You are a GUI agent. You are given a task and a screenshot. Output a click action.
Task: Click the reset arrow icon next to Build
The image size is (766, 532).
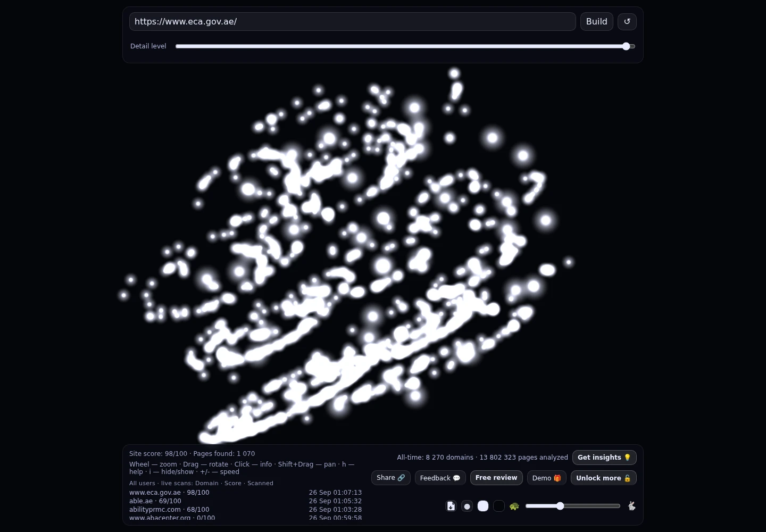[627, 22]
